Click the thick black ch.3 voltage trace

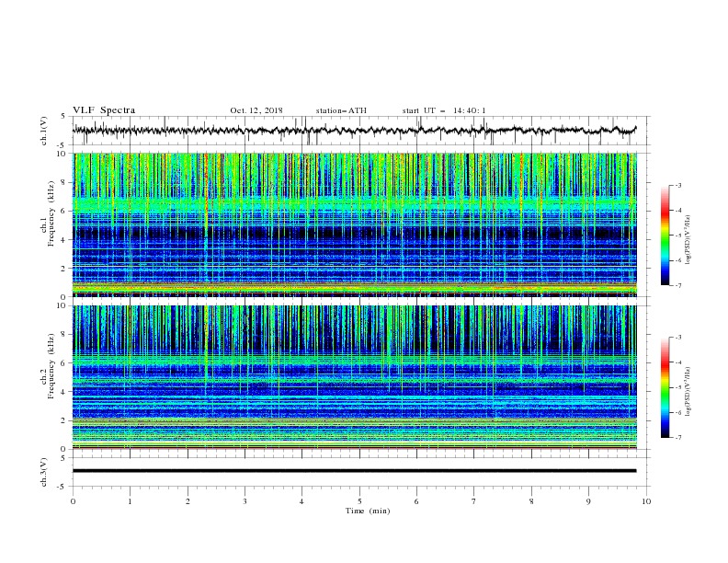(x=354, y=471)
